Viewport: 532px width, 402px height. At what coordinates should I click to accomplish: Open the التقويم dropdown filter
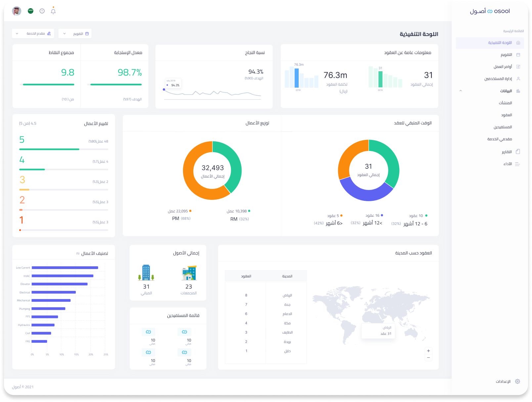(x=75, y=34)
